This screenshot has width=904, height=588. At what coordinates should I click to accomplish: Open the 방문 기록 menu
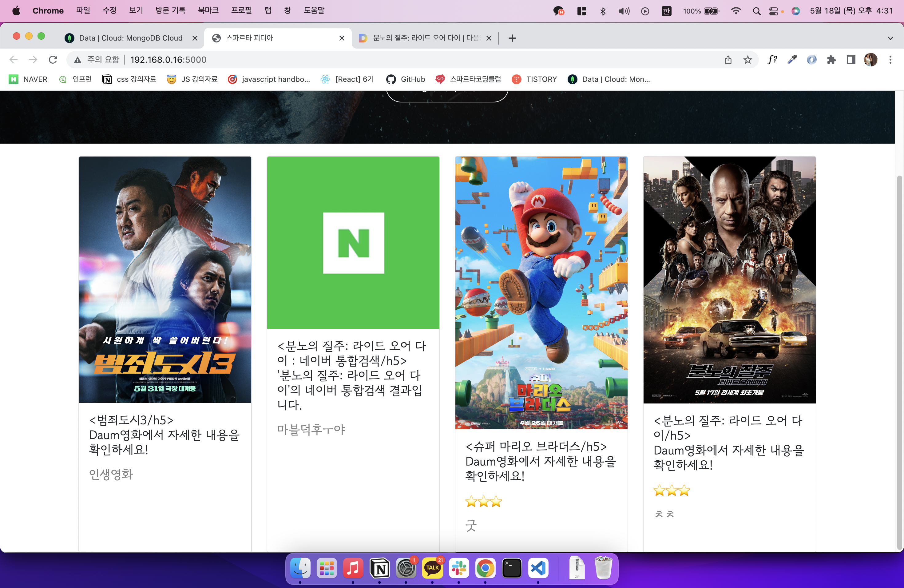(x=171, y=11)
